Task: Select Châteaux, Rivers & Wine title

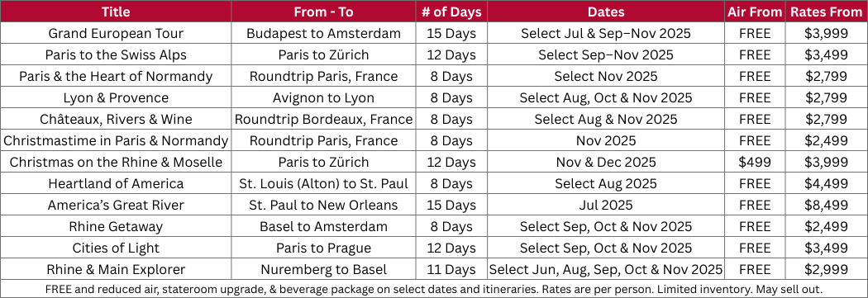Action: pyautogui.click(x=116, y=120)
